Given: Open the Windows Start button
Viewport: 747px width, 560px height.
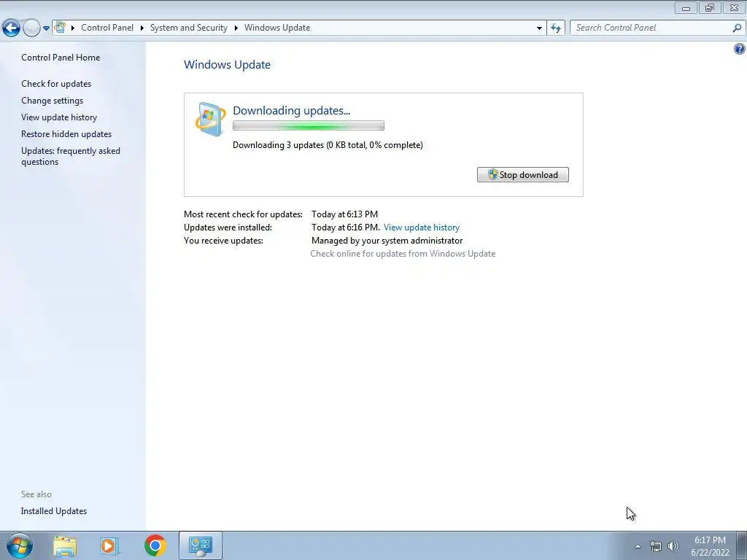Looking at the screenshot, I should [20, 545].
